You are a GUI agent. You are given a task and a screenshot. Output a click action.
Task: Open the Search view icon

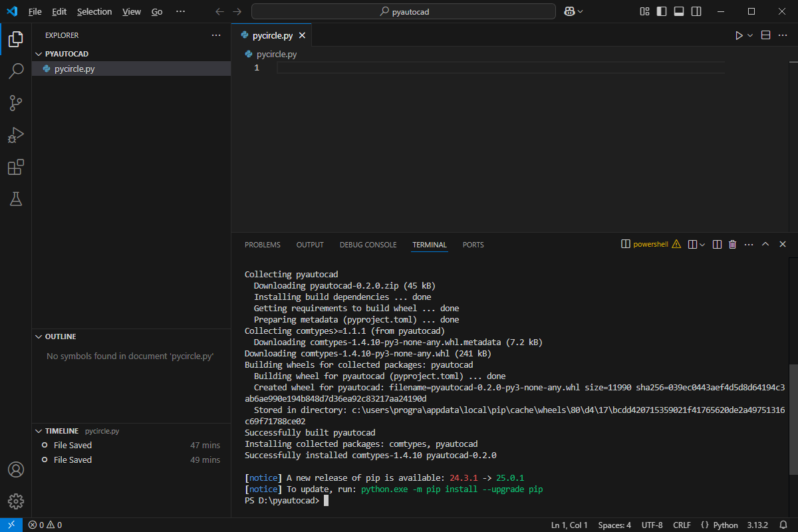(x=16, y=71)
